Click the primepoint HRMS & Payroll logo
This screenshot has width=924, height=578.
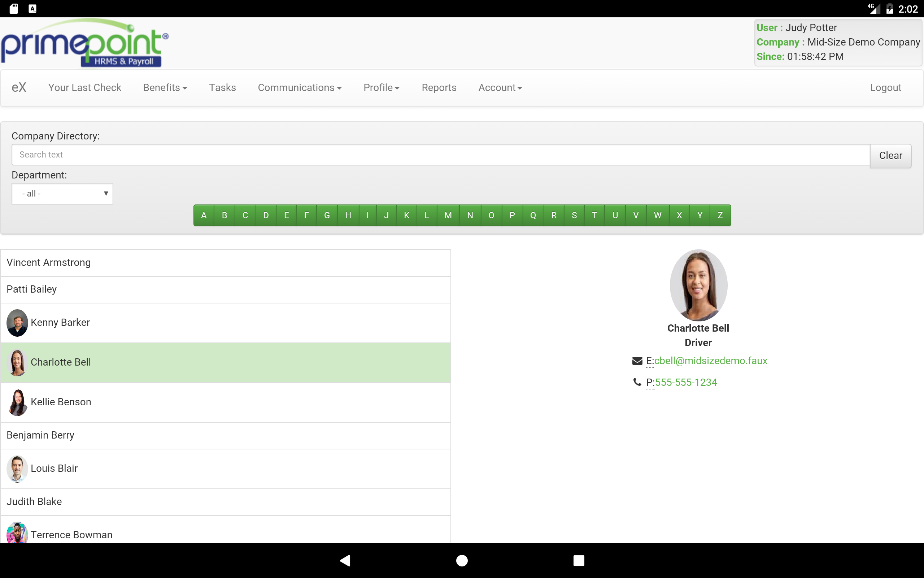[x=85, y=43]
